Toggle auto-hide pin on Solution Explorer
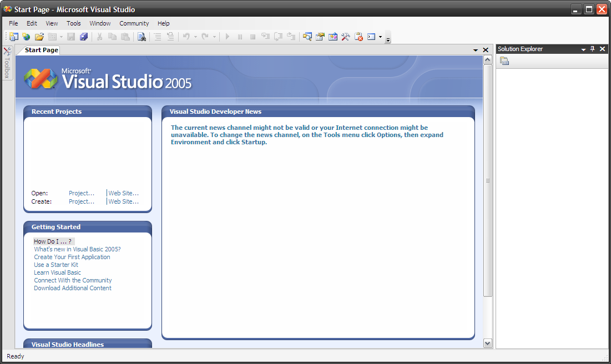Image resolution: width=611 pixels, height=364 pixels. pyautogui.click(x=593, y=49)
